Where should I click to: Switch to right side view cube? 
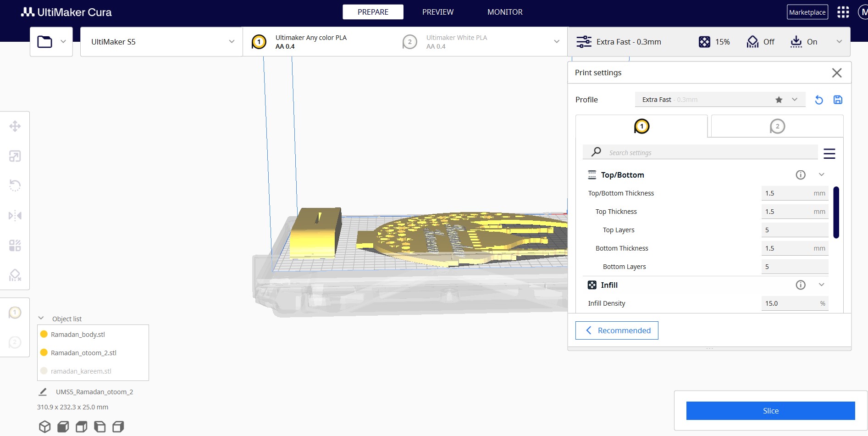coord(118,427)
